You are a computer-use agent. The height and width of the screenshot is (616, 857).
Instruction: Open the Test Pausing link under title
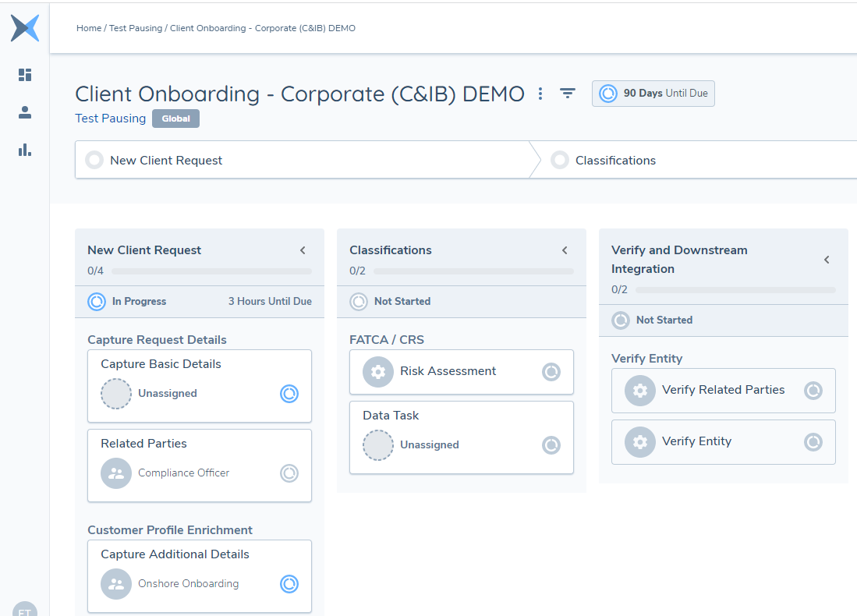(x=111, y=119)
